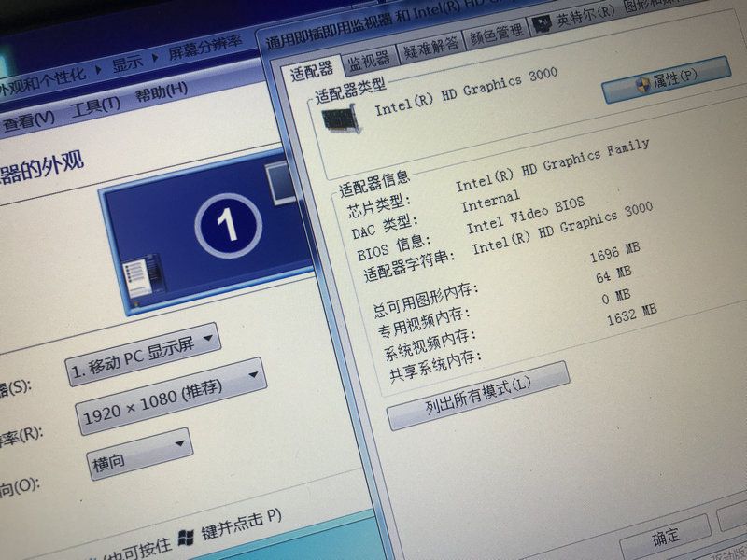
Task: Click the 适配器字符串 label
Action: [x=409, y=266]
